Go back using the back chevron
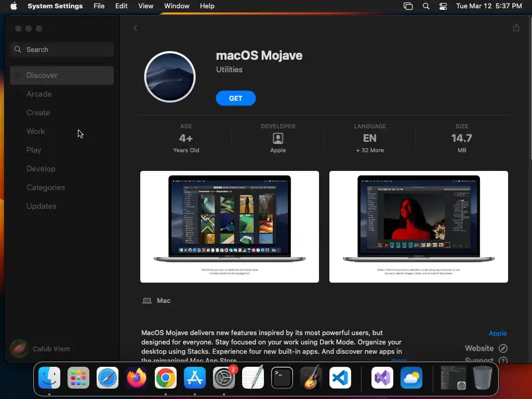 pyautogui.click(x=135, y=29)
